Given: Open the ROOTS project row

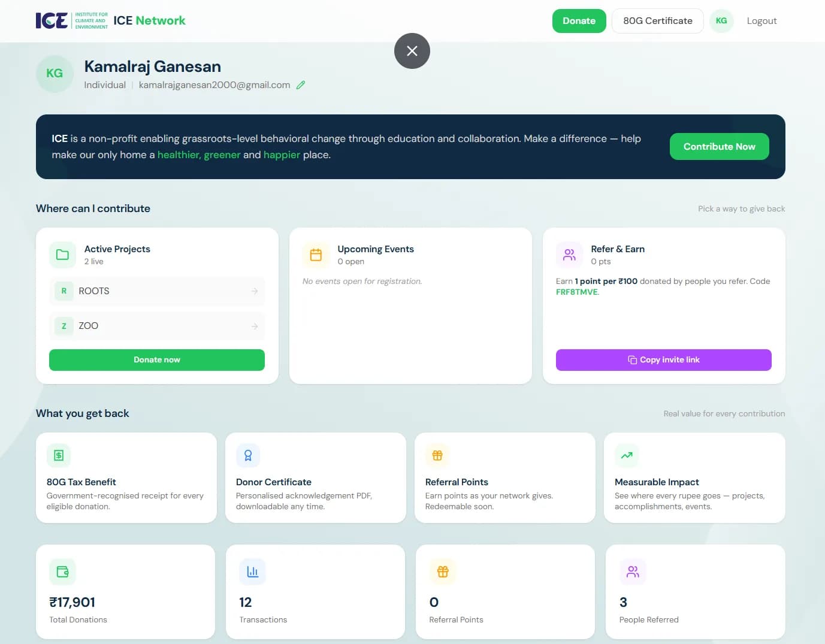Looking at the screenshot, I should click(x=157, y=291).
